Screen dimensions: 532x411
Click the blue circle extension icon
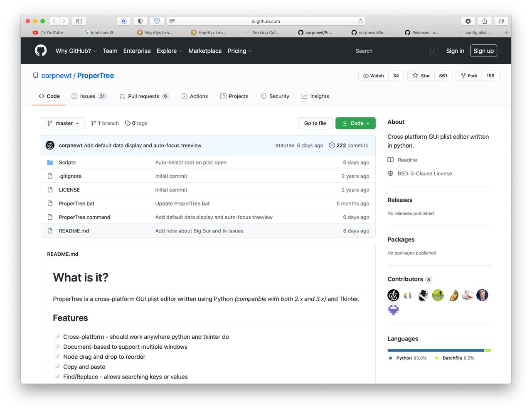click(123, 21)
